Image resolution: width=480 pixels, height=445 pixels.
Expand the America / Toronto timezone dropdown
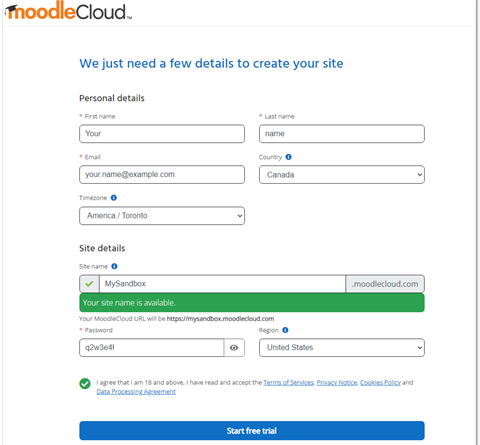click(x=162, y=216)
